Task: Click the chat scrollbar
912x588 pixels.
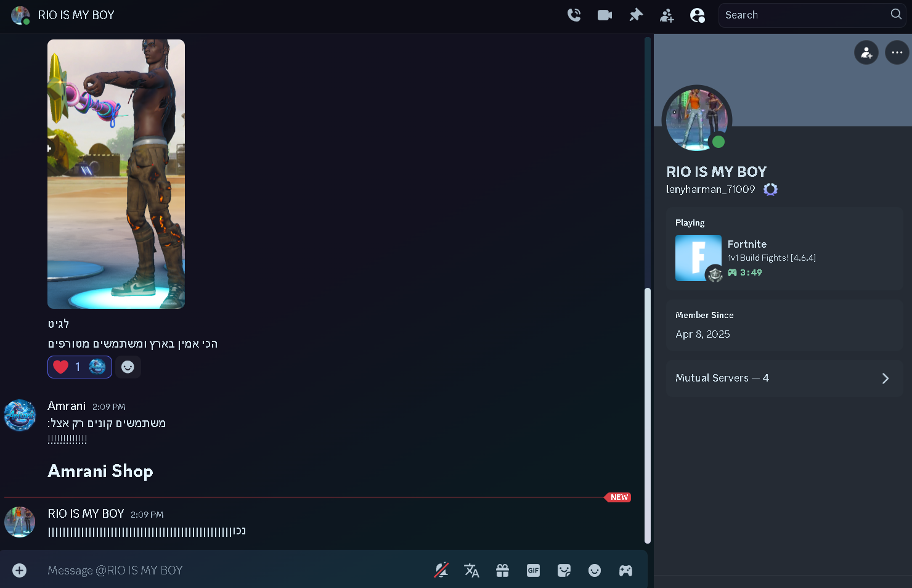Action: pyautogui.click(x=647, y=415)
